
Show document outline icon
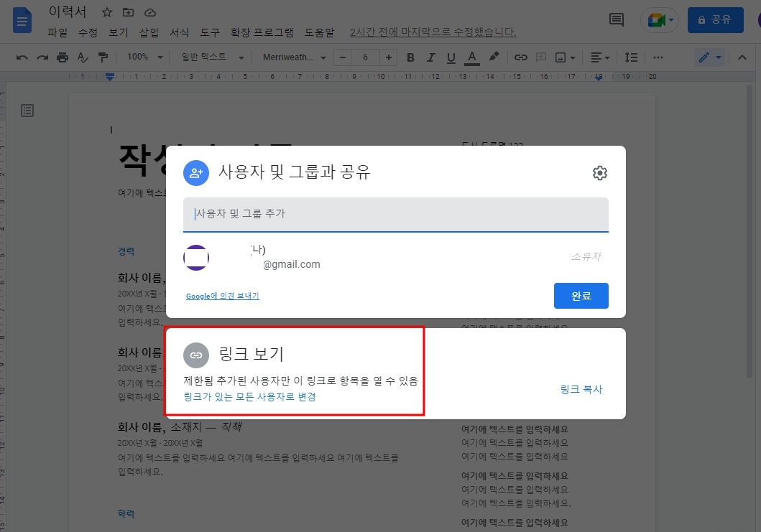pyautogui.click(x=27, y=111)
